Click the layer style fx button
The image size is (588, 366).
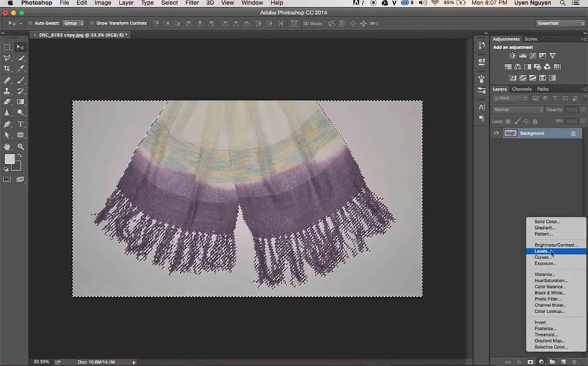(519, 362)
